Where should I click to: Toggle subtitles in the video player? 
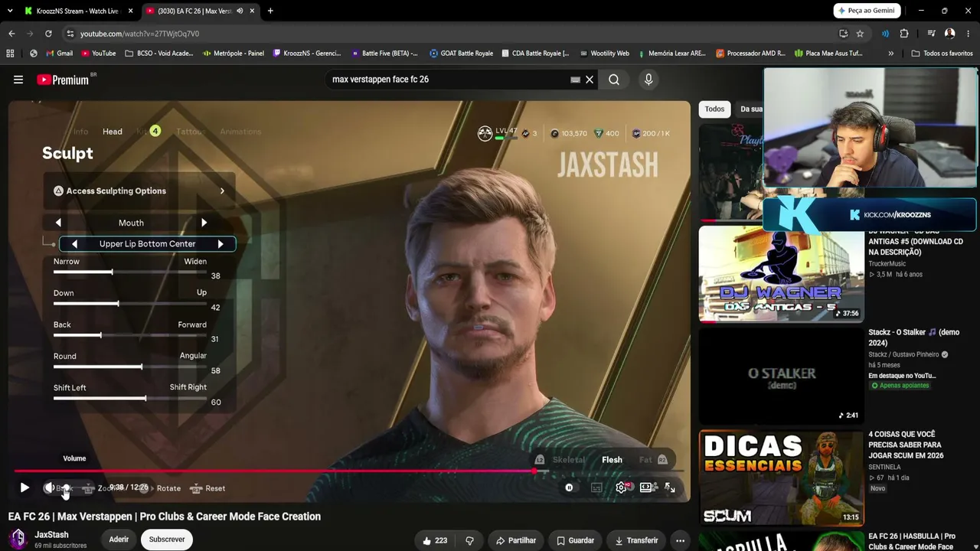[596, 487]
